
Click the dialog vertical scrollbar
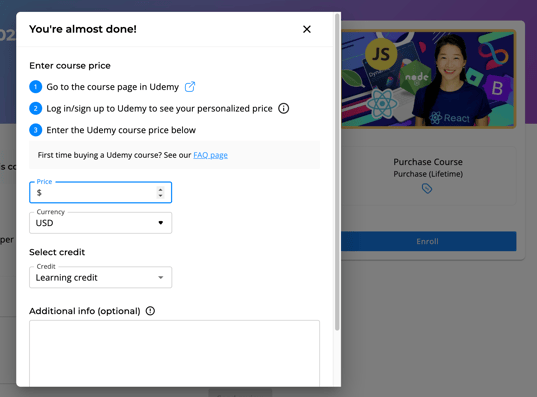(x=337, y=172)
